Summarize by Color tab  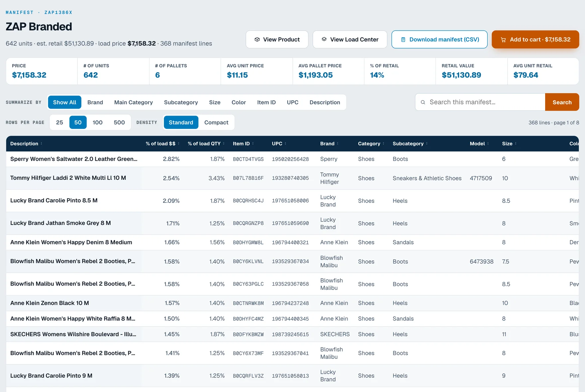point(239,102)
